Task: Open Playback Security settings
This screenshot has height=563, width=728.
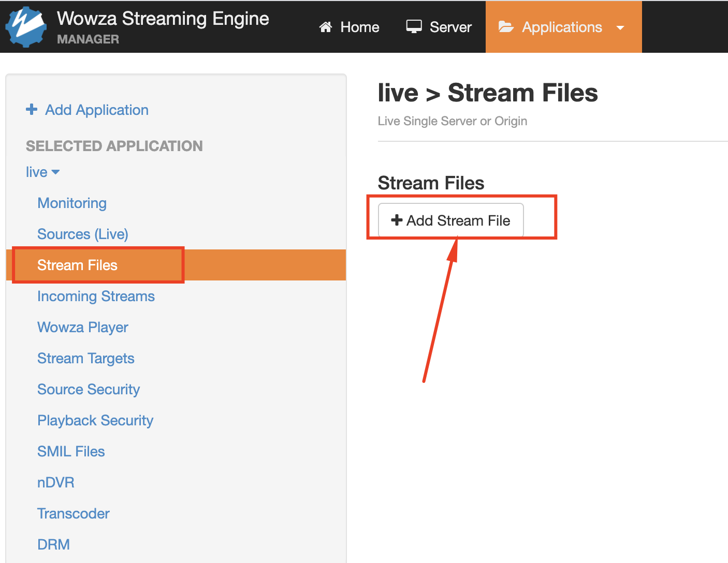Action: 95,420
